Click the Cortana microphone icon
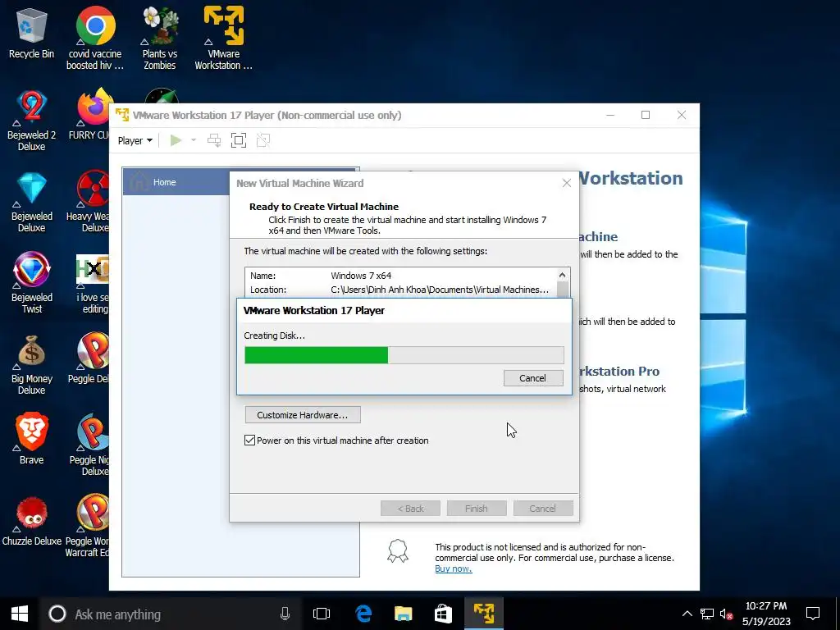840x630 pixels. click(x=285, y=614)
